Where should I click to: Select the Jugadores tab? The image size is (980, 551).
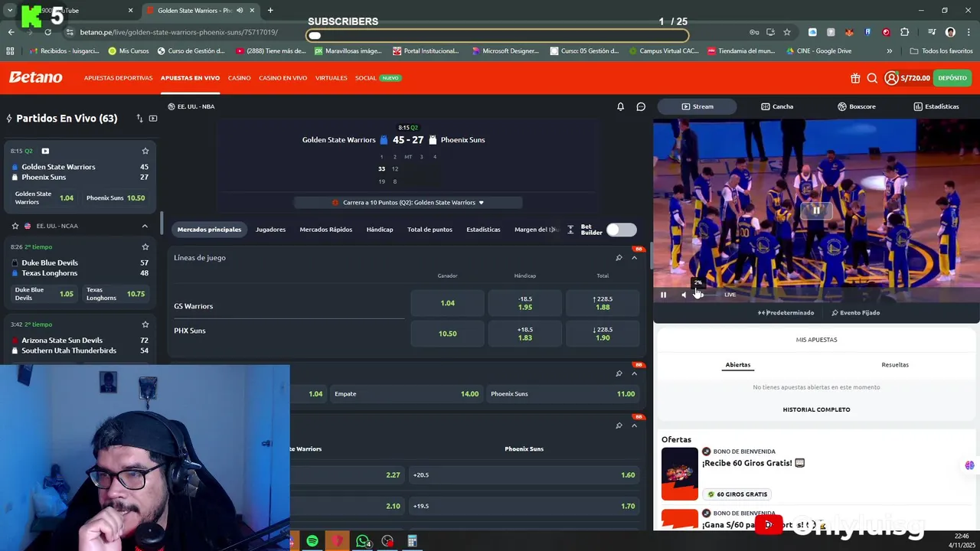tap(270, 230)
